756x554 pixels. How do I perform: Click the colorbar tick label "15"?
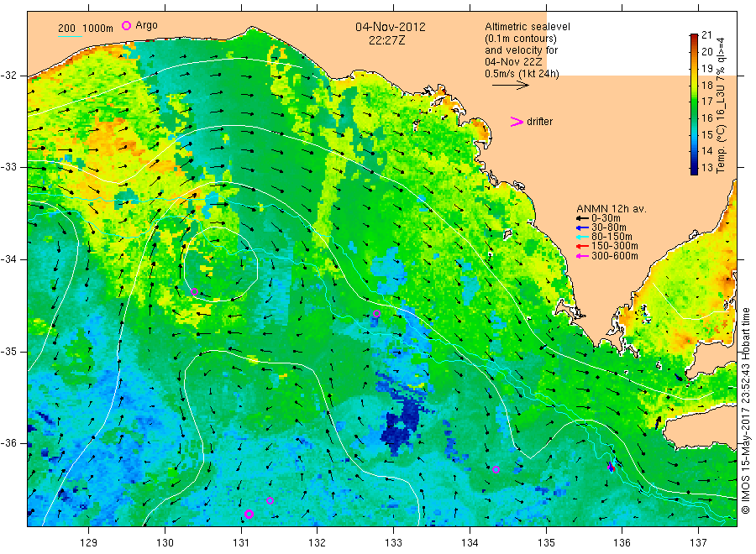(706, 135)
